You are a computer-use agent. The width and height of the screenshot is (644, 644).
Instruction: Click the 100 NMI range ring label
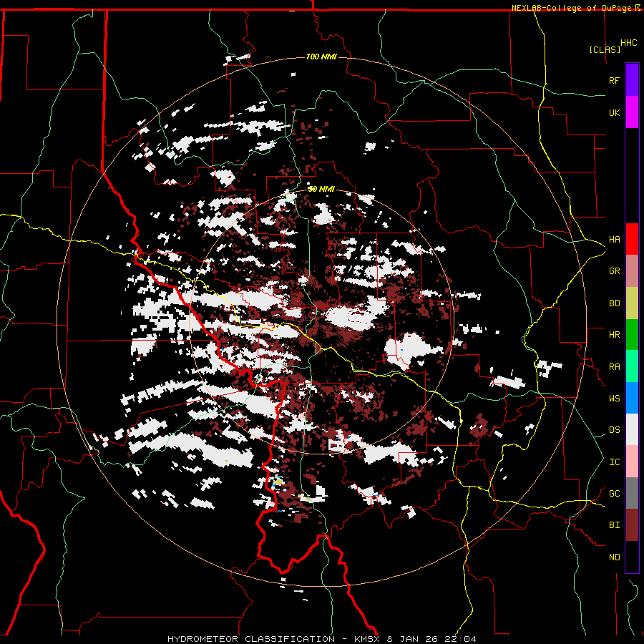[x=321, y=57]
